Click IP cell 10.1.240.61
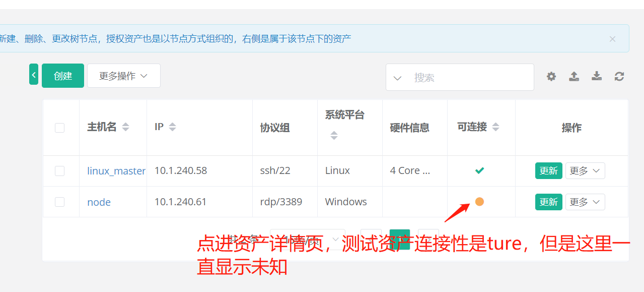Image resolution: width=644 pixels, height=292 pixels. coord(181,202)
